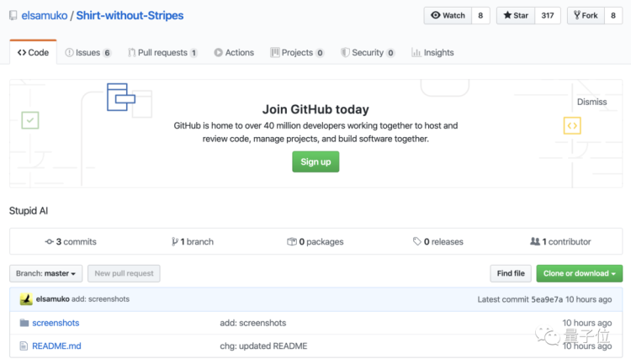Image resolution: width=631 pixels, height=364 pixels.
Task: Click the screenshots folder icon
Action: tap(24, 323)
